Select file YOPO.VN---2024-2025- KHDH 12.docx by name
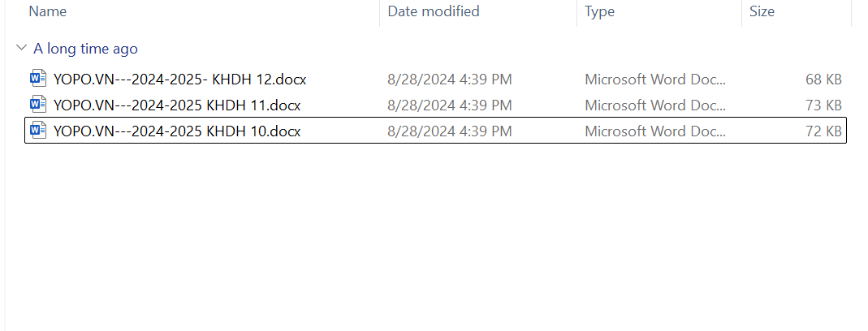The width and height of the screenshot is (868, 331). tap(179, 80)
